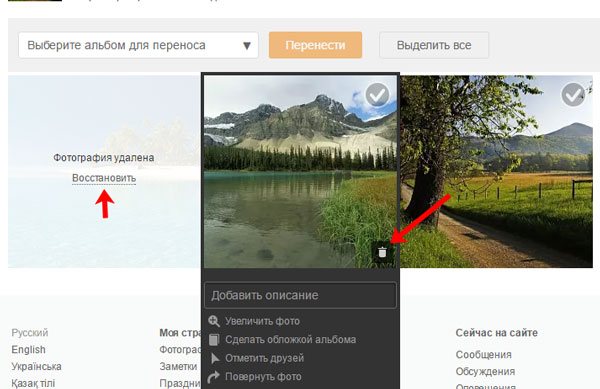Click the album cover icon beside Сделать обложкой альбома

pos(214,339)
